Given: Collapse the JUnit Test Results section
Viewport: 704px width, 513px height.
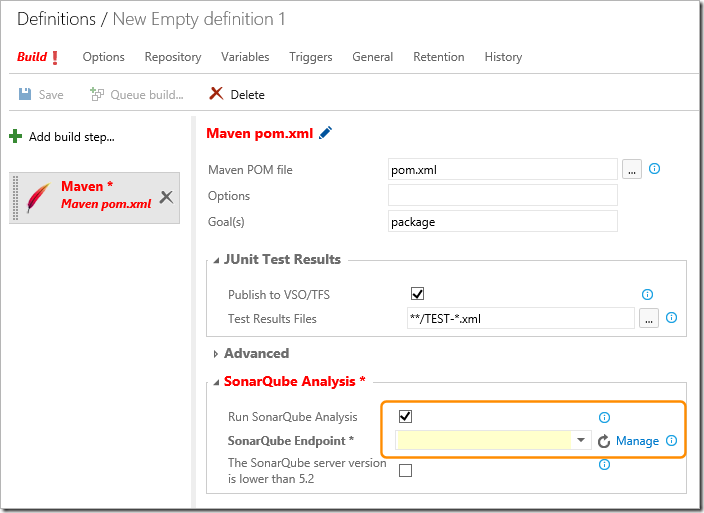Looking at the screenshot, I should [x=216, y=260].
